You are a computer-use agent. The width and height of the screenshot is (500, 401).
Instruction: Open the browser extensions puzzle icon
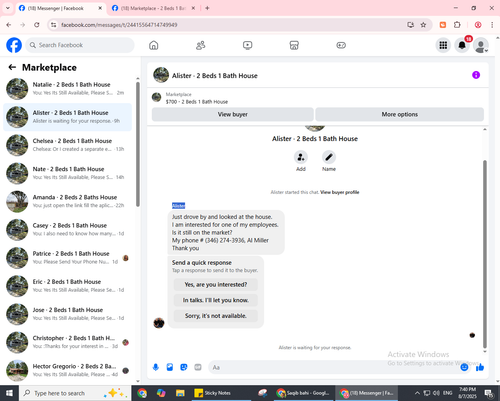(457, 25)
